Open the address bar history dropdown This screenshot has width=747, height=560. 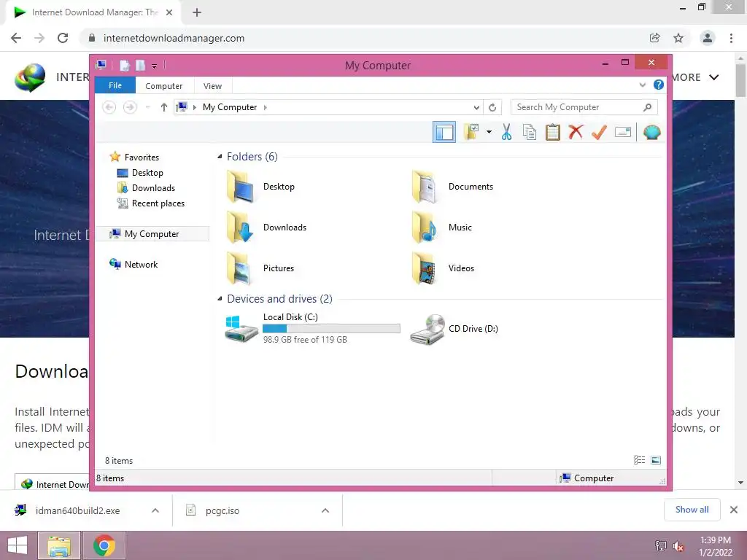[x=476, y=107]
